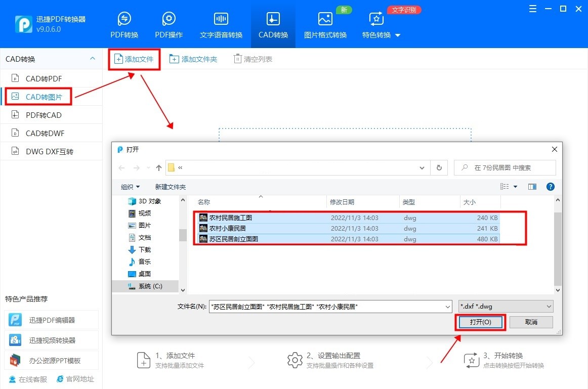Toggle the preview pane in Open dialog
Viewport: 588px width, 389px height.
coord(532,187)
